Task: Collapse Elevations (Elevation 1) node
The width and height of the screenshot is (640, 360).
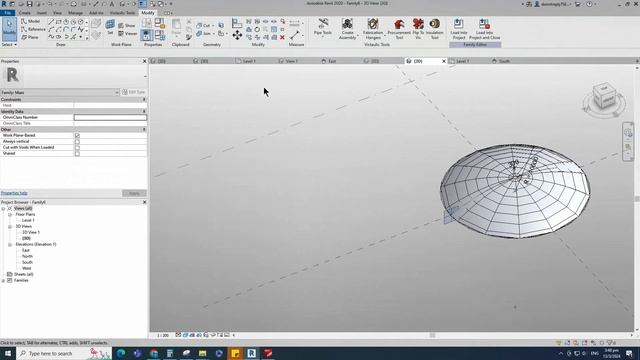Action: (10, 244)
